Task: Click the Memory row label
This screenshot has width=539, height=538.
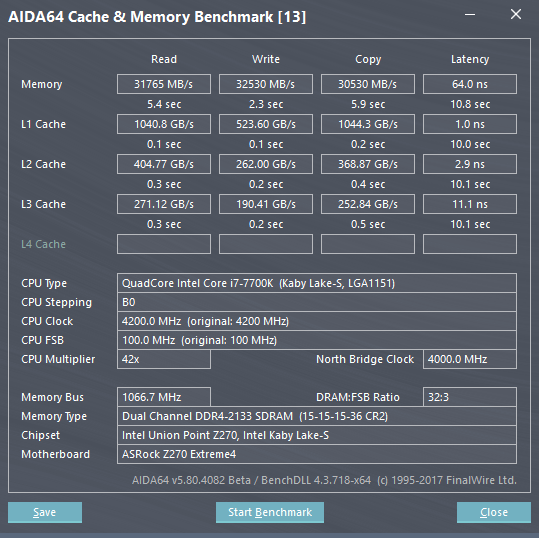Action: click(x=42, y=84)
